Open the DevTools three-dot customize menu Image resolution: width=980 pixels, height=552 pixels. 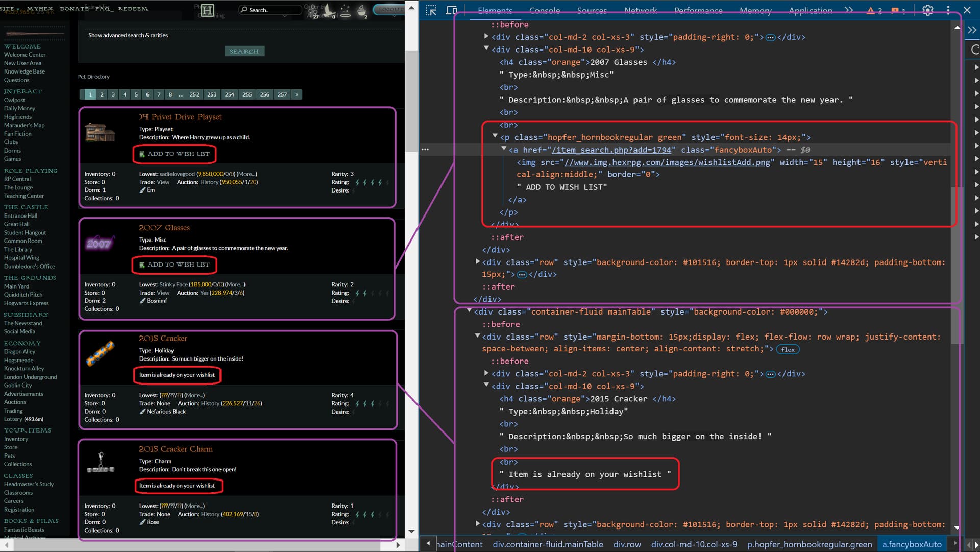(948, 10)
